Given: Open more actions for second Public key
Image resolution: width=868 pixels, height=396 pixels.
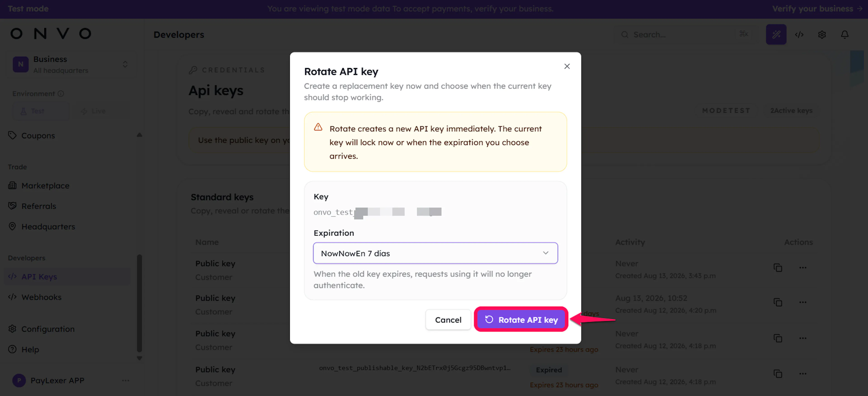Looking at the screenshot, I should (803, 302).
